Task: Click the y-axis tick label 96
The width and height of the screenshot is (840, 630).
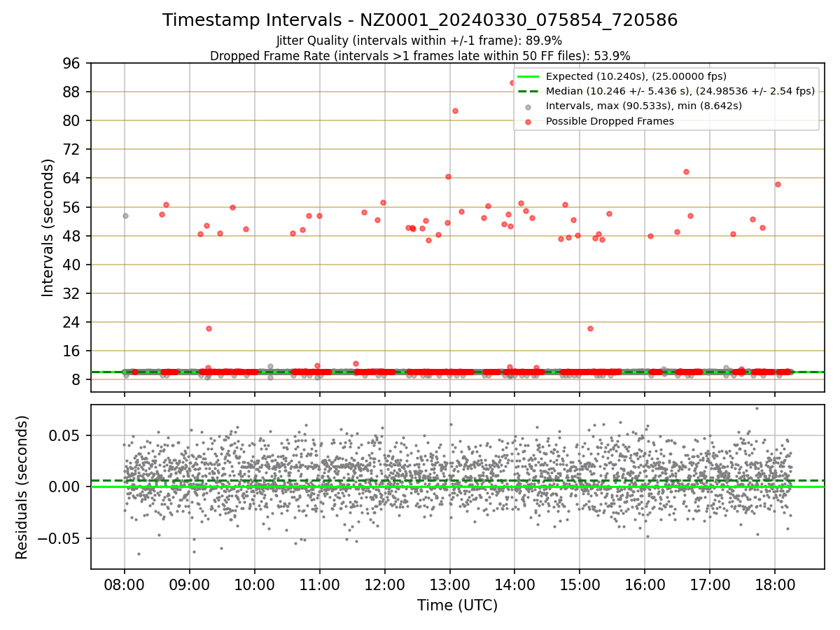Action: pyautogui.click(x=74, y=63)
